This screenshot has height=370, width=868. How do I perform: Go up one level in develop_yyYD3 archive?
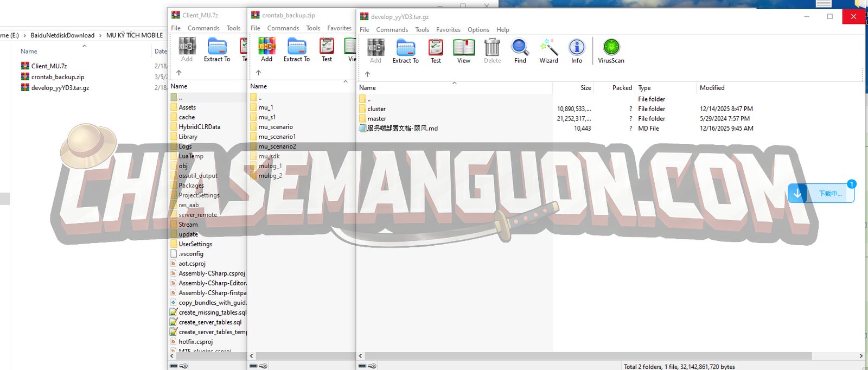tap(367, 74)
